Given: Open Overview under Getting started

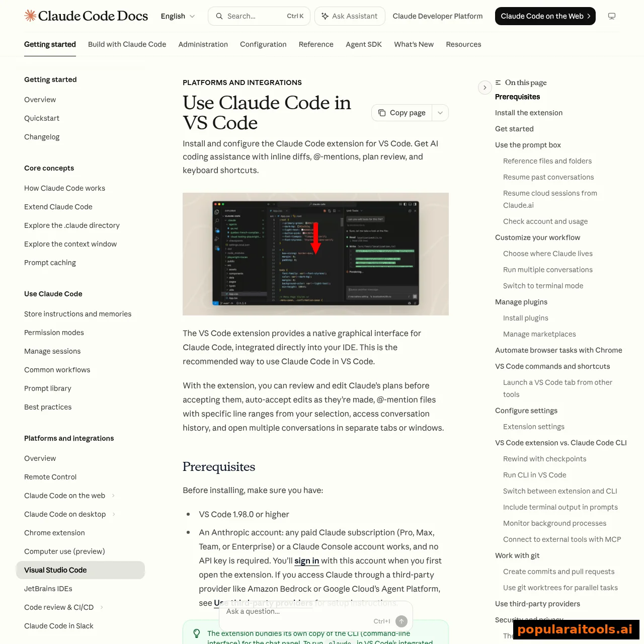Looking at the screenshot, I should coord(40,100).
